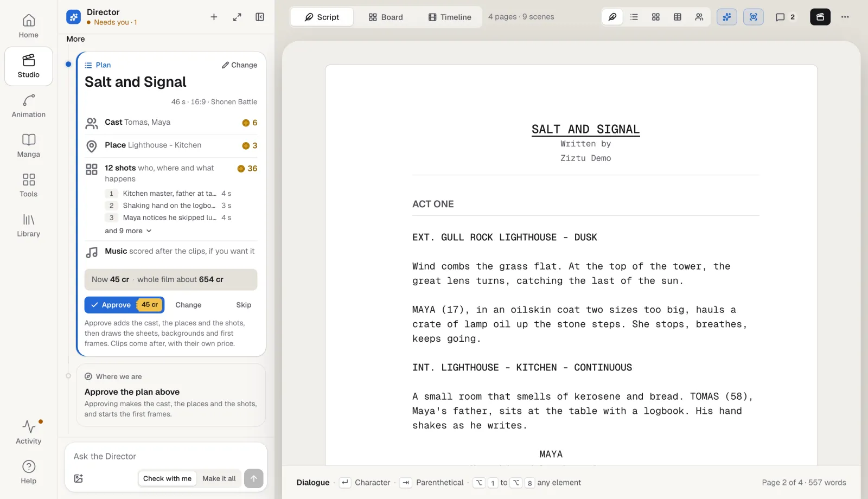Switch to the Timeline tab
Viewport: 868px width, 499px height.
[x=450, y=17]
